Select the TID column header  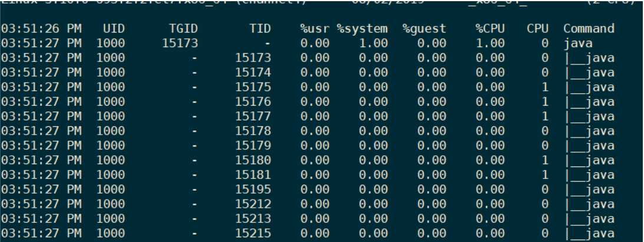click(260, 28)
